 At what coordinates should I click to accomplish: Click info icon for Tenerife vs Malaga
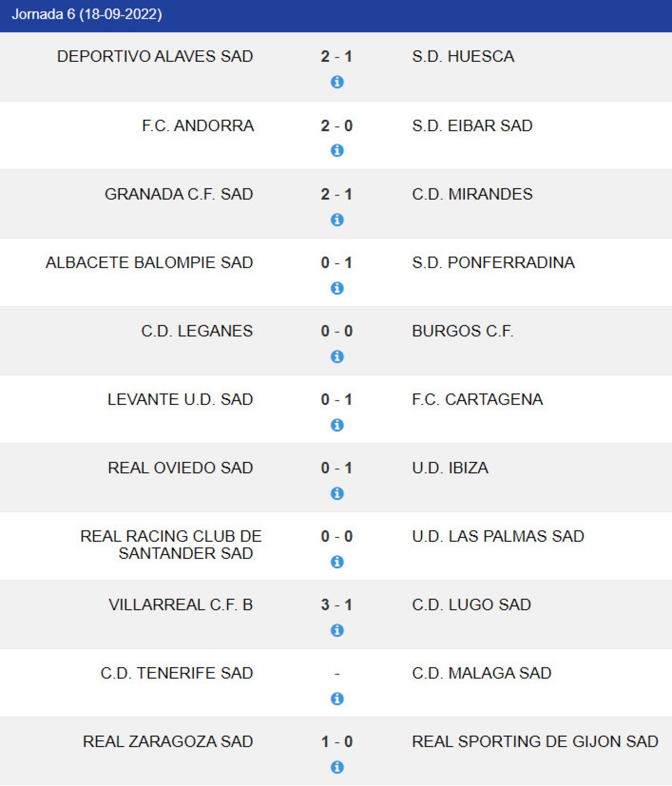[337, 699]
